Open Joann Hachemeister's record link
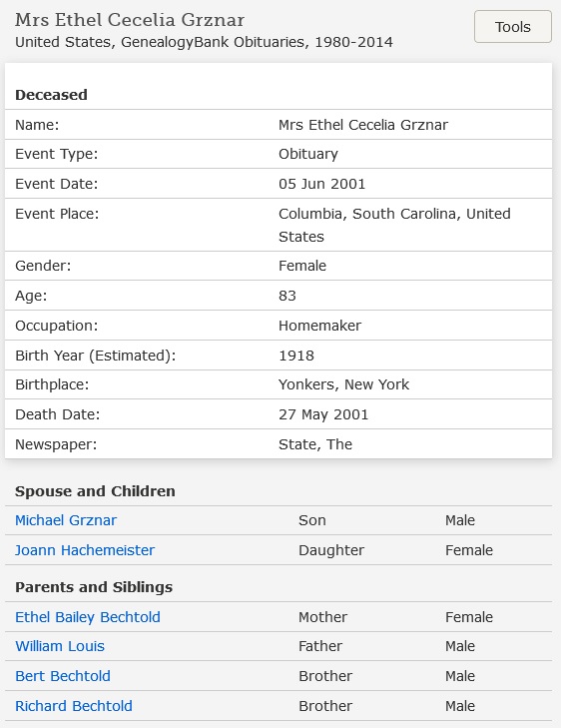561x728 pixels. pos(85,550)
